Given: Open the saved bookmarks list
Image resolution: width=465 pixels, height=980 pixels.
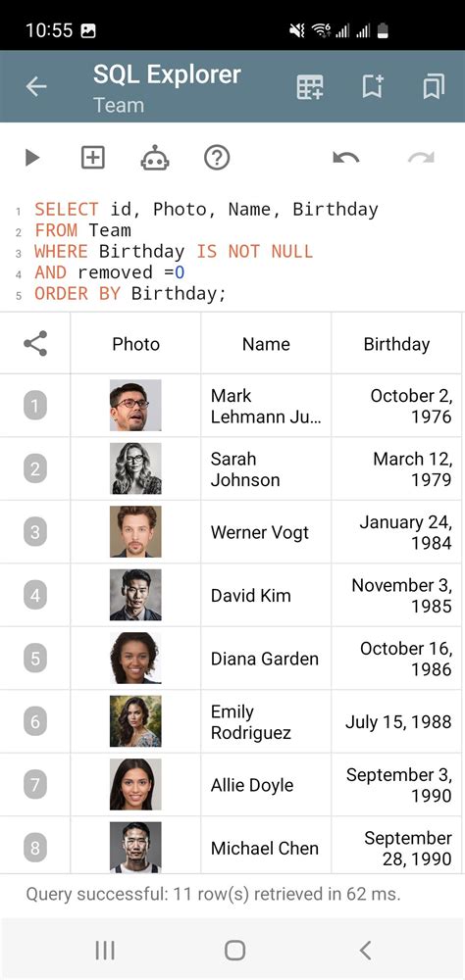Looking at the screenshot, I should [x=434, y=87].
